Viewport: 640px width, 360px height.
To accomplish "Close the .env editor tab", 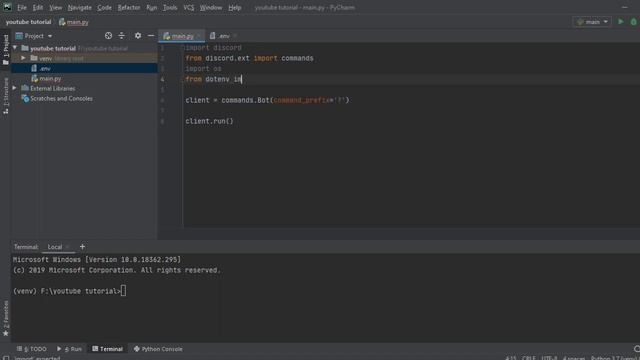I will (x=235, y=36).
